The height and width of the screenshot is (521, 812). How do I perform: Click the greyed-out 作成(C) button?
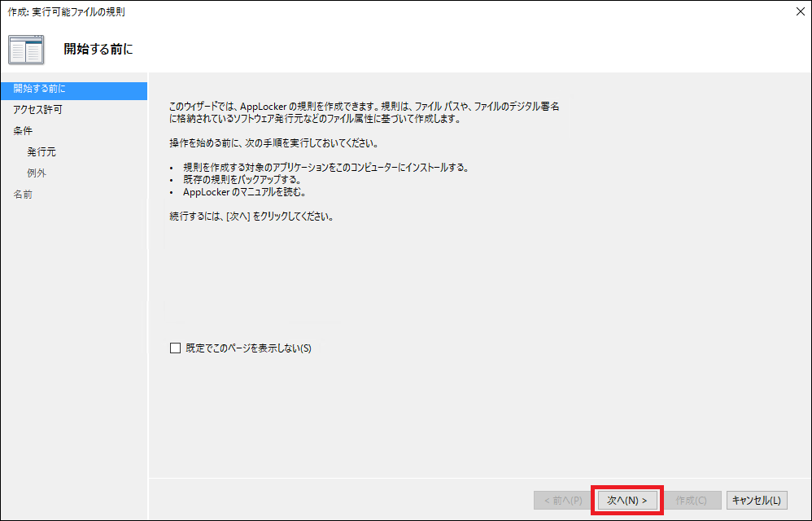pos(691,500)
